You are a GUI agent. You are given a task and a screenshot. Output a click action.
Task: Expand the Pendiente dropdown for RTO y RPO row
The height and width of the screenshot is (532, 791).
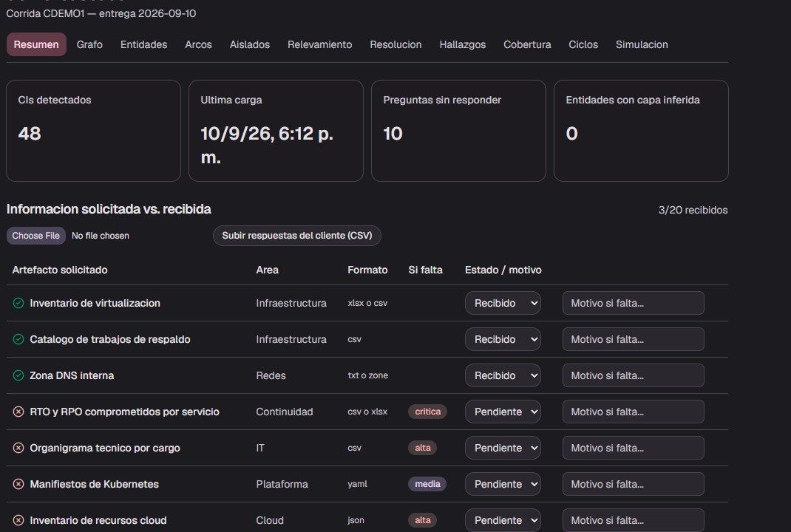pos(503,412)
